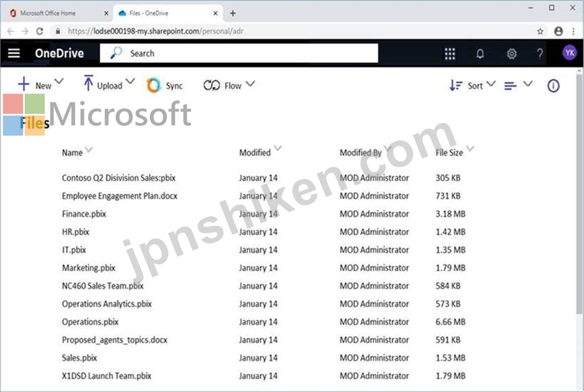584x392 pixels.
Task: Expand the Upload dropdown chevron
Action: [x=130, y=81]
